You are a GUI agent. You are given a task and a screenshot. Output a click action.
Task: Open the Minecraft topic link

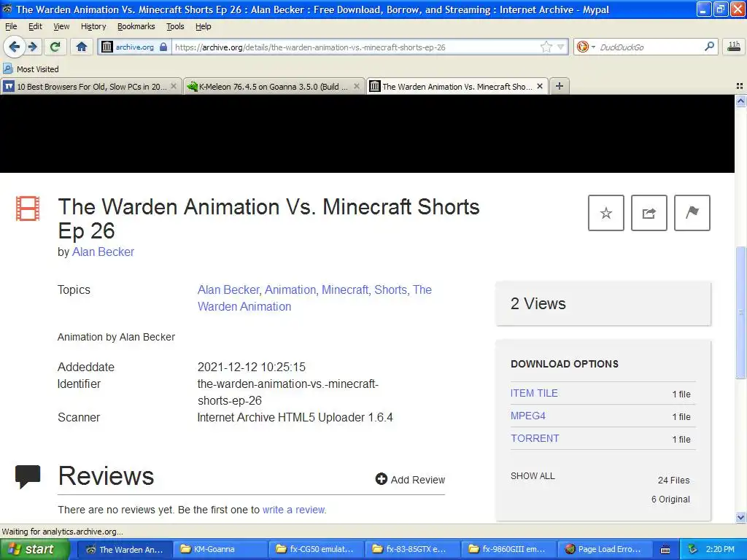tap(346, 289)
